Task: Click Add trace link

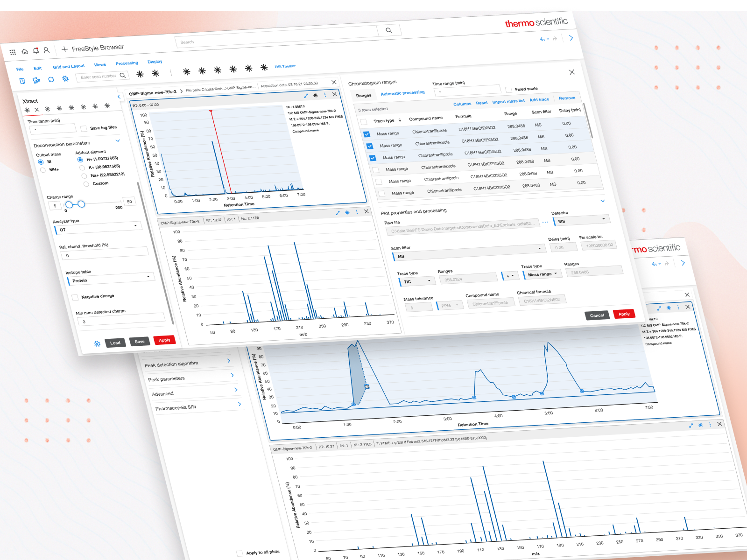Action: click(539, 100)
